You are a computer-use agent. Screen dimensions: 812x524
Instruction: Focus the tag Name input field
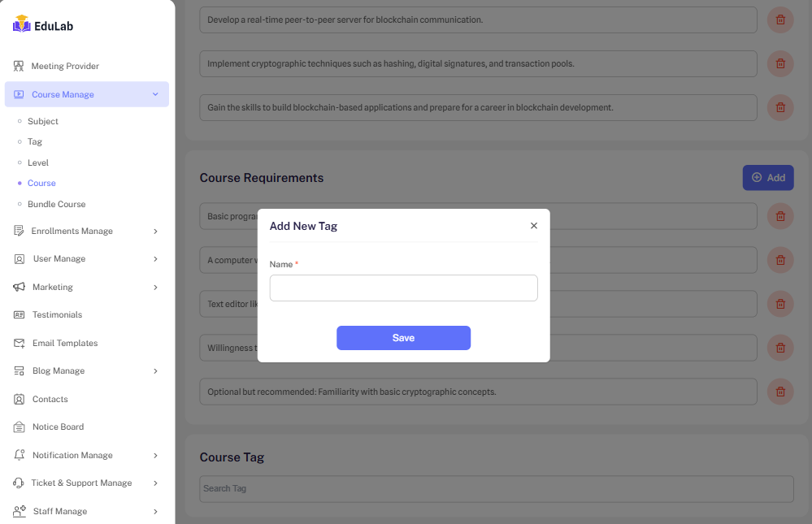click(403, 288)
